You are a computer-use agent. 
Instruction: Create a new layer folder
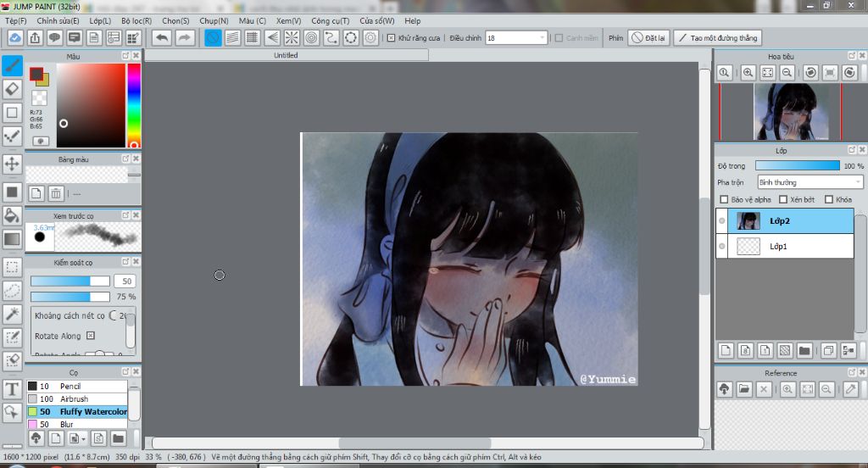click(804, 350)
